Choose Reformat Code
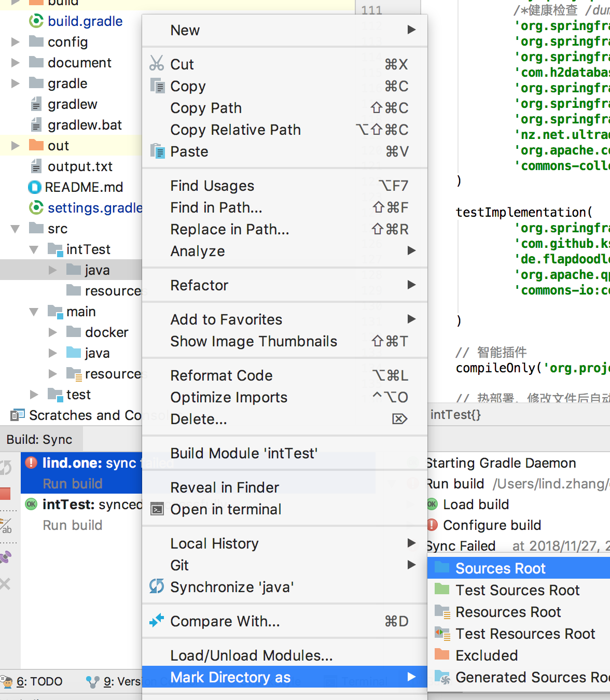The height and width of the screenshot is (700, 610). [285, 375]
